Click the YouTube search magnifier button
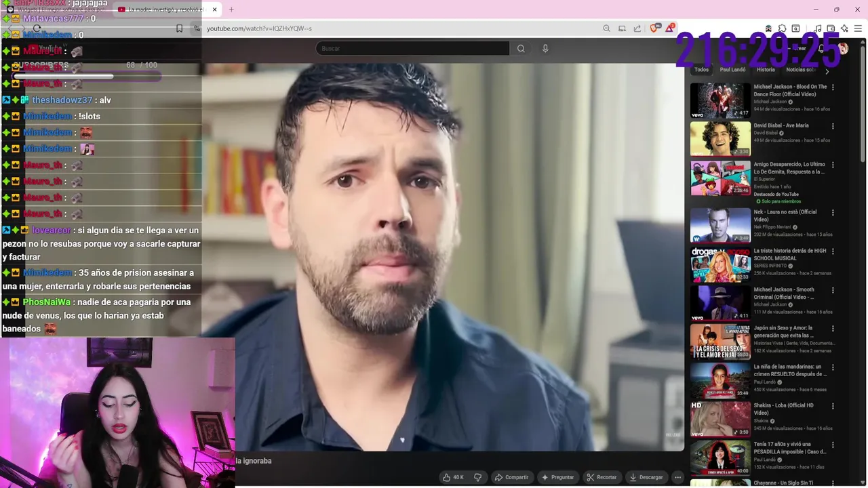Screen dimensions: 868x488 pos(521,48)
